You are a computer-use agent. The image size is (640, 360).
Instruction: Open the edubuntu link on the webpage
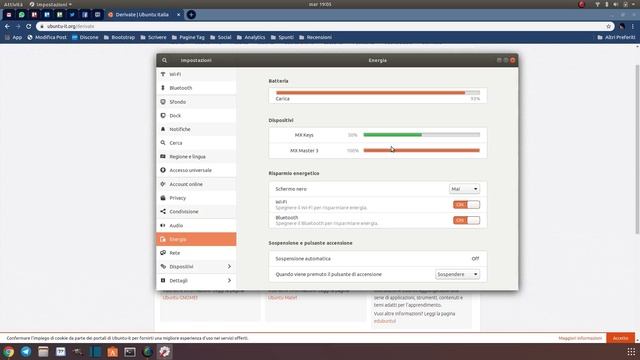385,321
